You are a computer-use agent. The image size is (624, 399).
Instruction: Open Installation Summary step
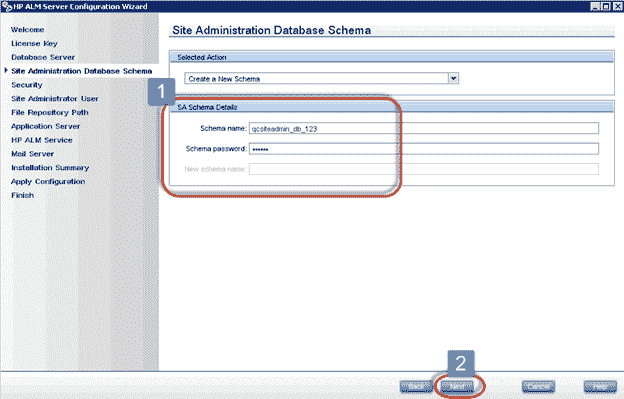coord(50,168)
